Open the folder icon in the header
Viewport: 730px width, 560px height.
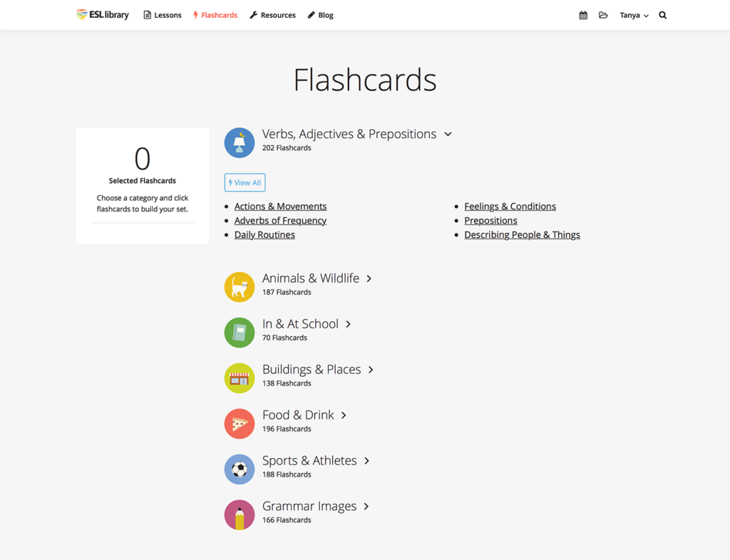(603, 16)
